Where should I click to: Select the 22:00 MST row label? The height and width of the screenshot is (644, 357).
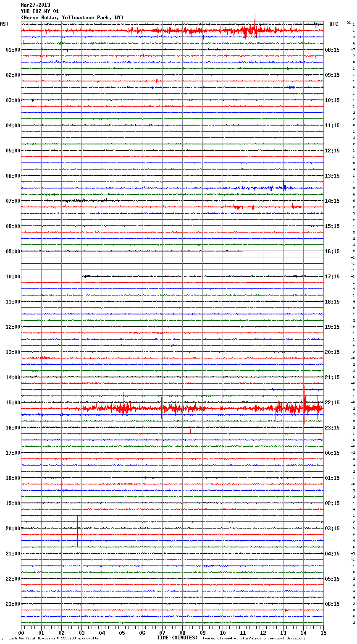(x=13, y=579)
